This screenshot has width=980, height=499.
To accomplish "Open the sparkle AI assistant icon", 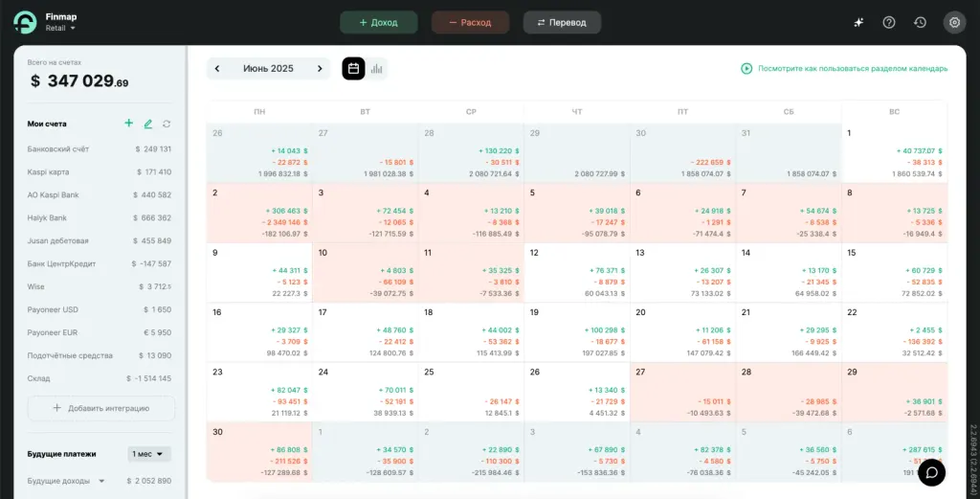I will point(858,23).
